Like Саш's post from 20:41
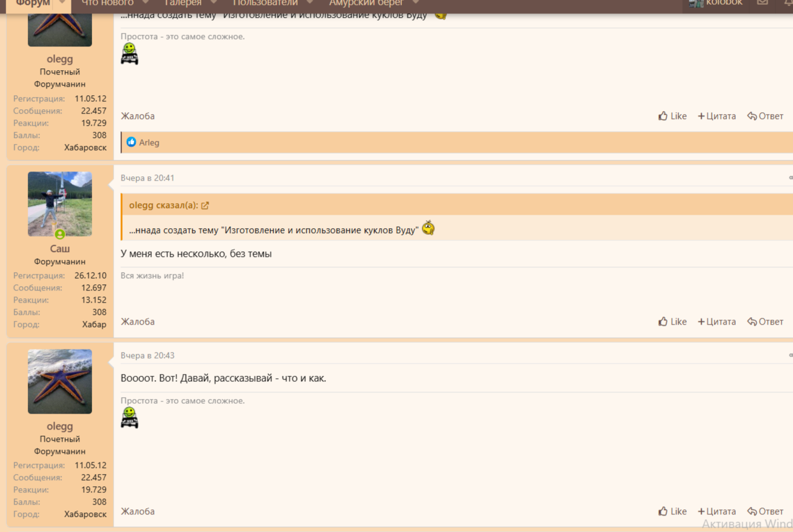The width and height of the screenshot is (793, 532). click(672, 322)
